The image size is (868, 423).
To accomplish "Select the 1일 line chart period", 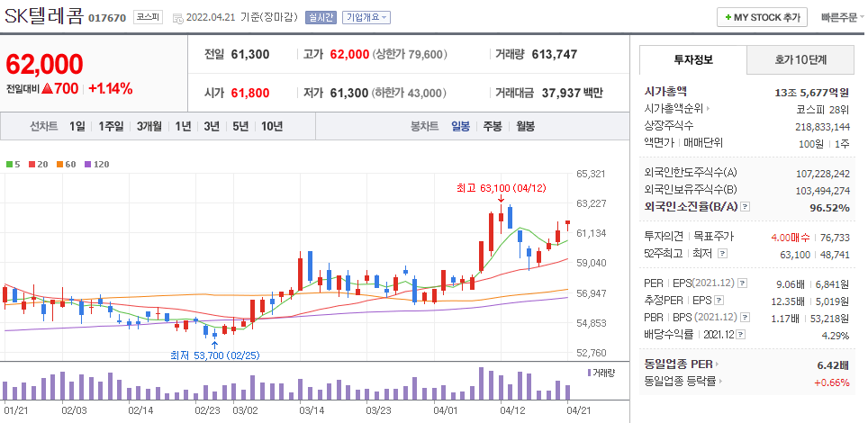I will coord(77,126).
